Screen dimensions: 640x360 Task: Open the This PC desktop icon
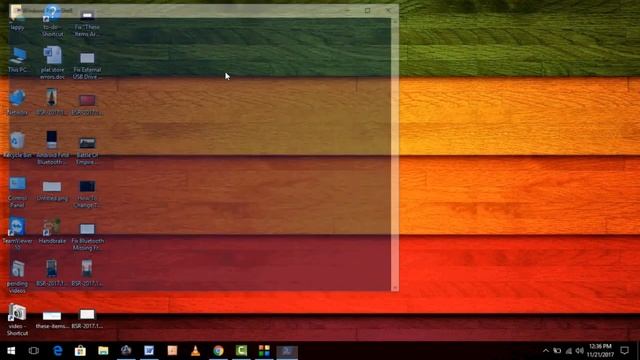coord(17,60)
